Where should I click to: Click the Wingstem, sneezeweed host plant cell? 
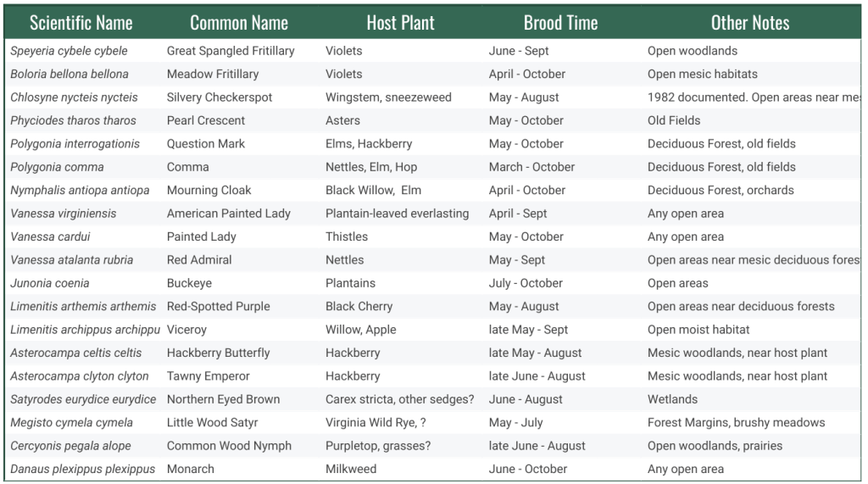388,97
